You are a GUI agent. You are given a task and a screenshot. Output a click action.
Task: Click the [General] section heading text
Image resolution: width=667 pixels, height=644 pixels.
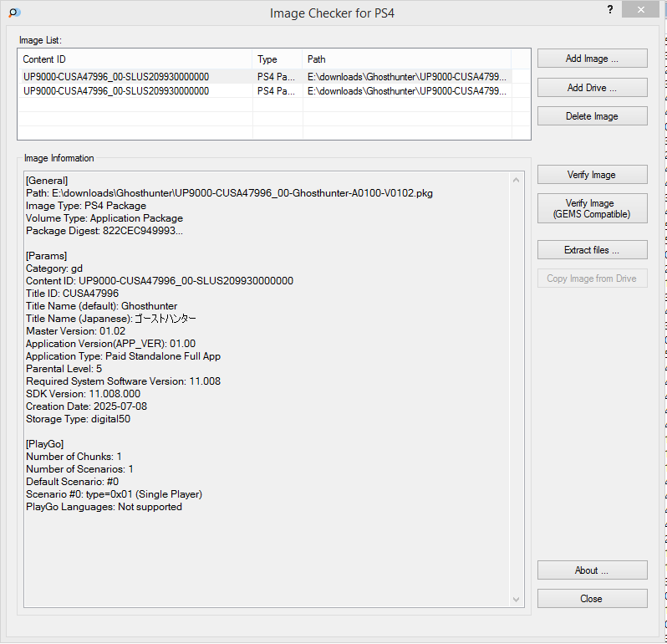(x=47, y=181)
